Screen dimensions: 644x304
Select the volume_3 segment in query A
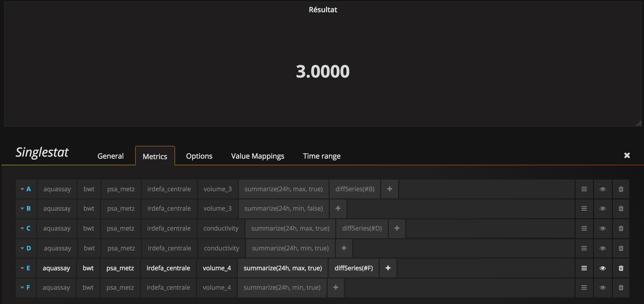click(x=217, y=189)
